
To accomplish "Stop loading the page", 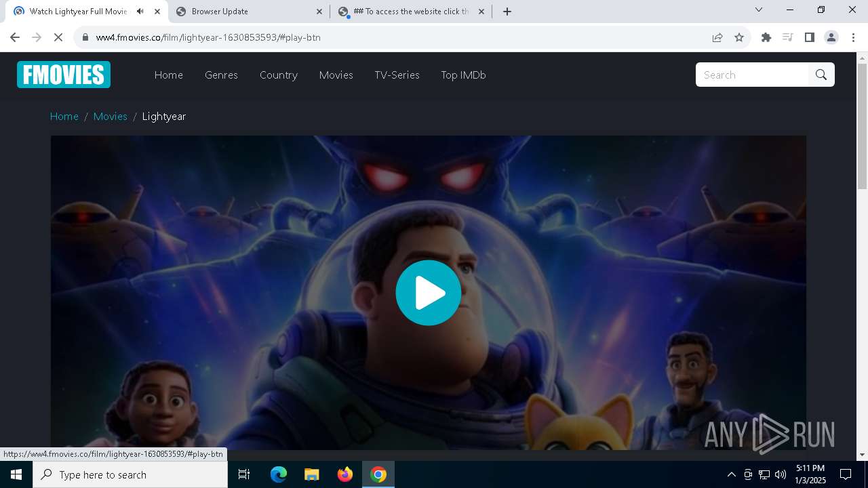I will click(58, 37).
